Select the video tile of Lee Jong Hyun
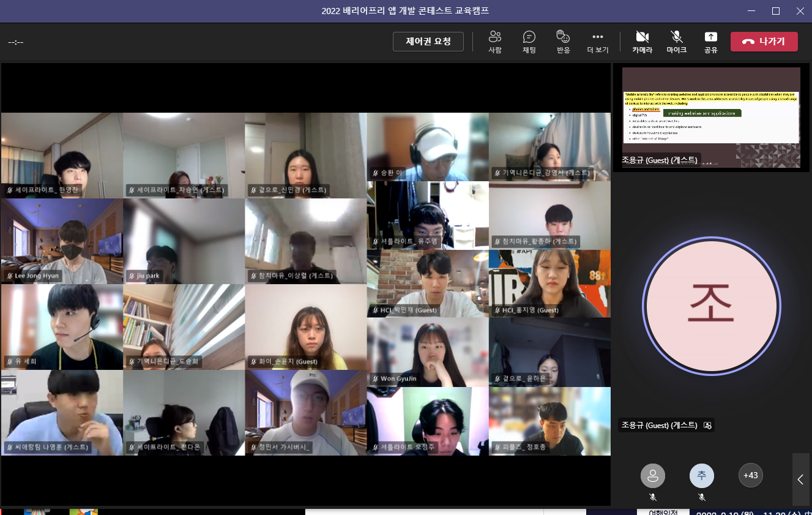The height and width of the screenshot is (515, 812). coord(62,241)
